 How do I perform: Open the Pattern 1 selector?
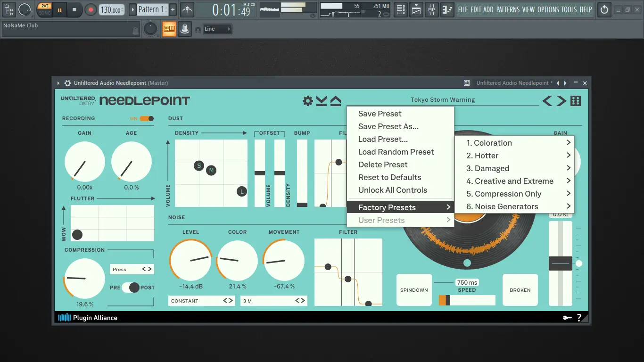coord(152,9)
